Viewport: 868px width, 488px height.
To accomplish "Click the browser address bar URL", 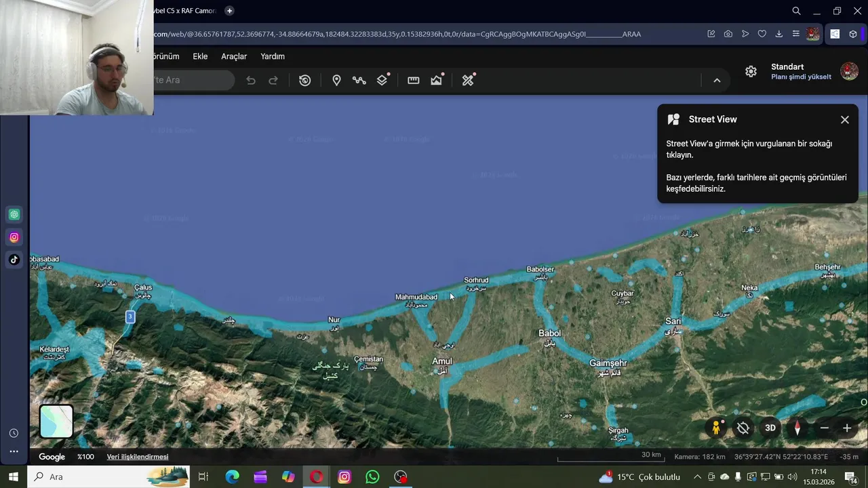I will (397, 34).
